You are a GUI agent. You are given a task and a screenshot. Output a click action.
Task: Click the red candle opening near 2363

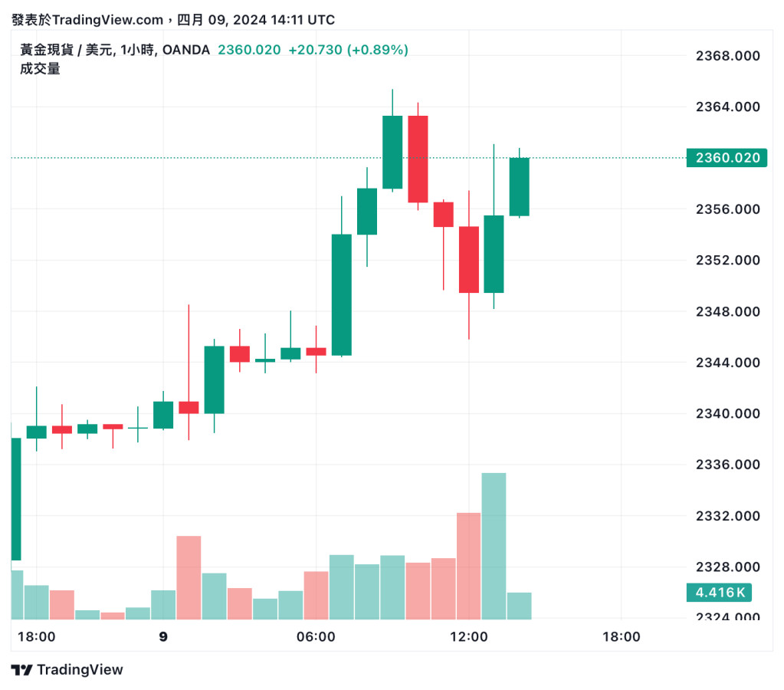(418, 159)
